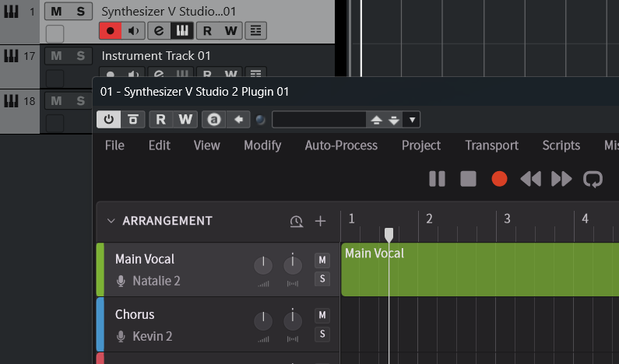
Task: Toggle monitor speaker on track 1
Action: 133,31
